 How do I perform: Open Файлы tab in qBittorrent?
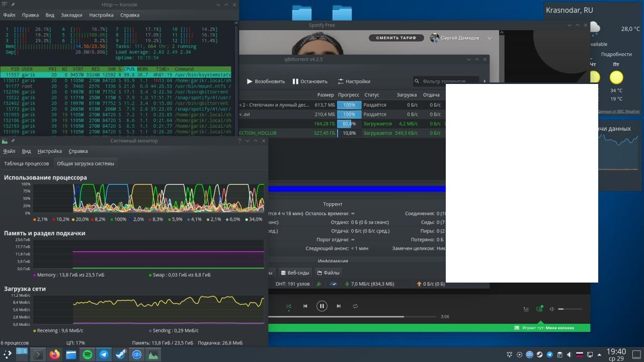tap(328, 273)
